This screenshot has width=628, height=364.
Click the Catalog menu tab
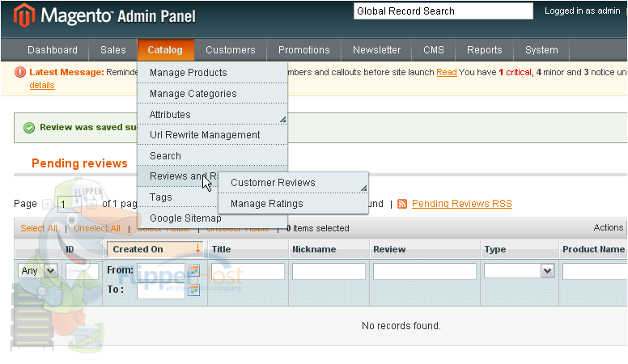[x=165, y=50]
